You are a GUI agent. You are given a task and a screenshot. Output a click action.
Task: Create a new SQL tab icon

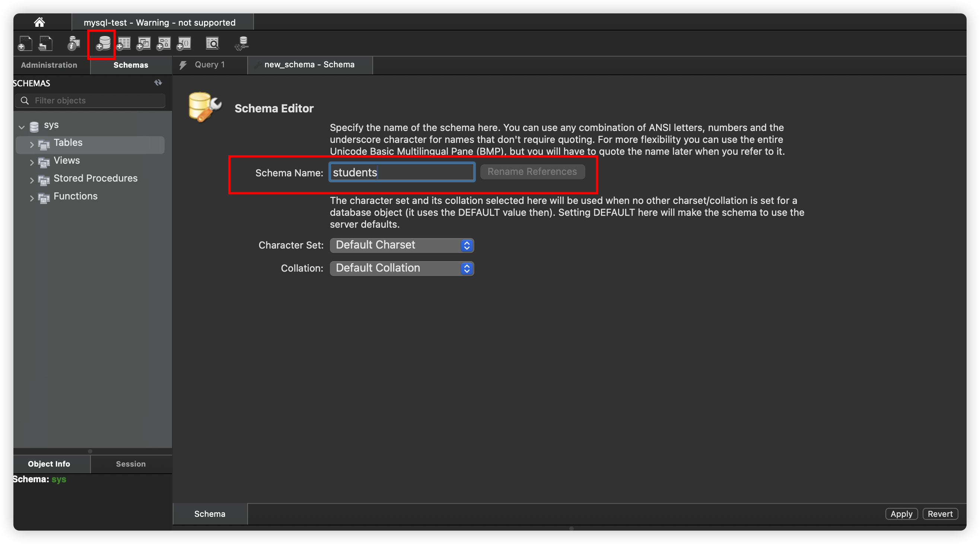pos(25,43)
